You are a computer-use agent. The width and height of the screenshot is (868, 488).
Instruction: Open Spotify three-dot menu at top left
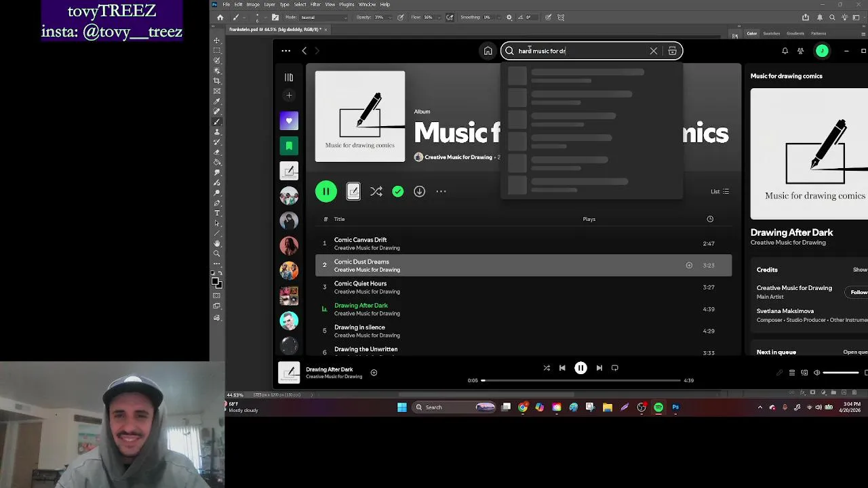point(285,51)
